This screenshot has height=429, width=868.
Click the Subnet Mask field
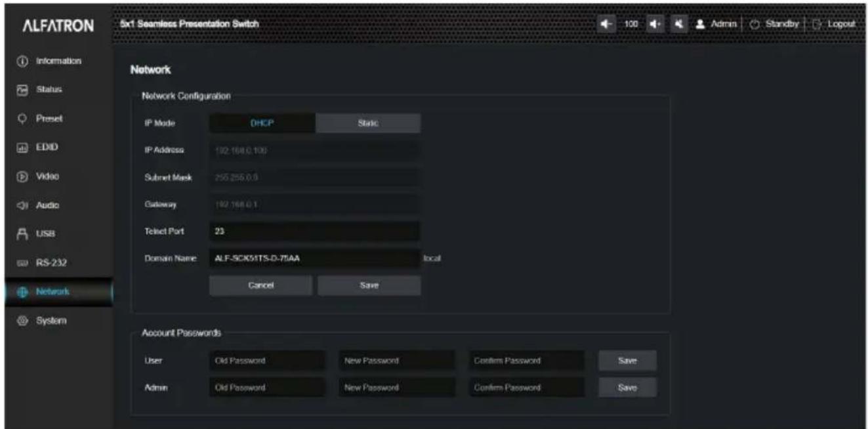click(x=314, y=177)
